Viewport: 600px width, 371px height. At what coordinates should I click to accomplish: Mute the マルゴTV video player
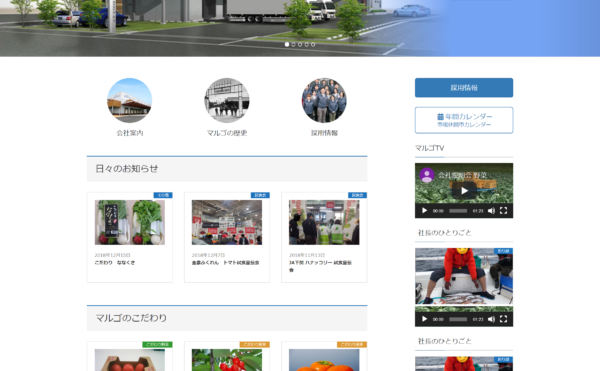point(492,211)
